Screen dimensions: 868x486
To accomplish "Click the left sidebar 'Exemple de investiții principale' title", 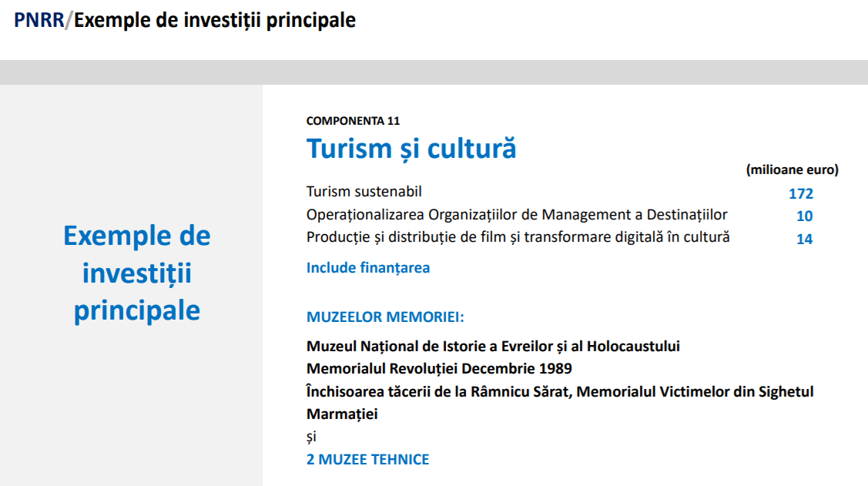I will pos(137,273).
